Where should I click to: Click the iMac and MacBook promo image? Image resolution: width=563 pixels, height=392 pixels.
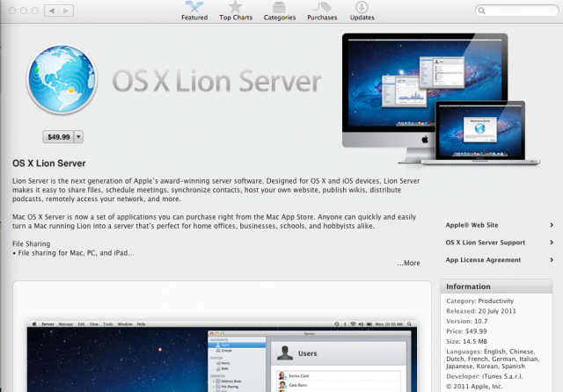click(x=441, y=99)
